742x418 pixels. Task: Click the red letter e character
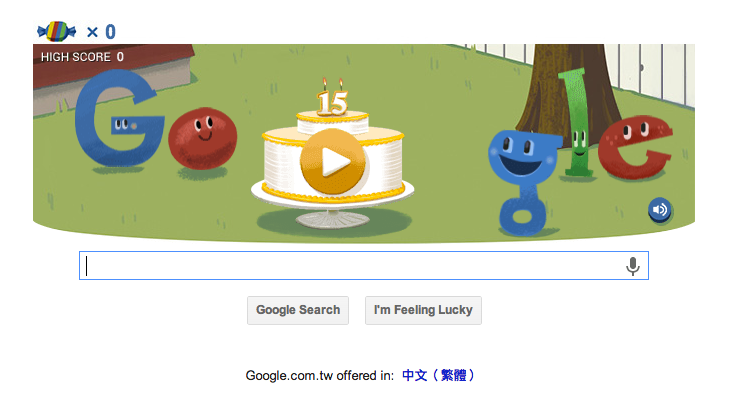pos(635,147)
